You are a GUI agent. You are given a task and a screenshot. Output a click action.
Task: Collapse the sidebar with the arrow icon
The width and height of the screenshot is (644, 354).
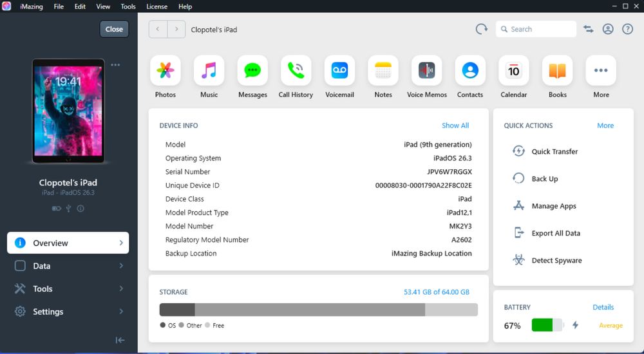tap(120, 340)
